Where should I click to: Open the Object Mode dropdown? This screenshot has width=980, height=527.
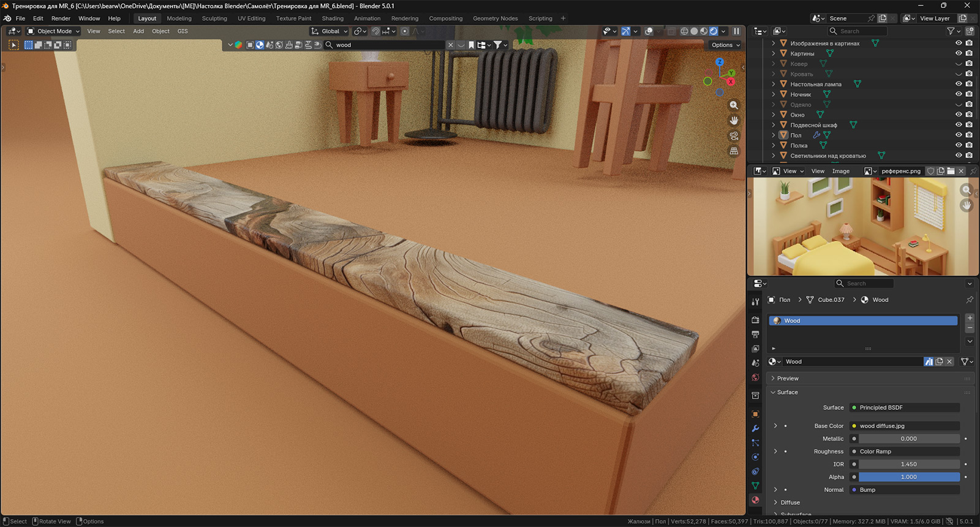coord(54,31)
